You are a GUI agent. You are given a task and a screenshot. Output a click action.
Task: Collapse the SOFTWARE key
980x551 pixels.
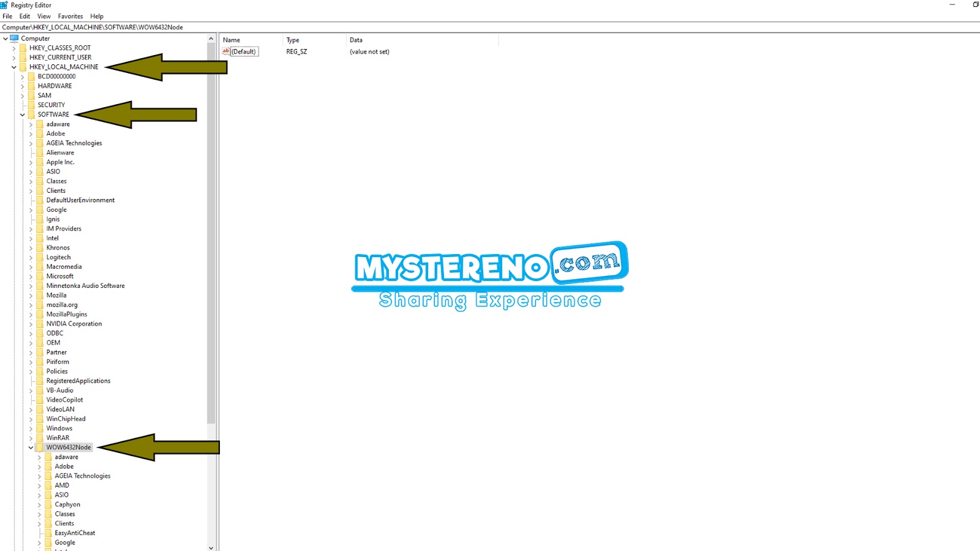click(22, 114)
